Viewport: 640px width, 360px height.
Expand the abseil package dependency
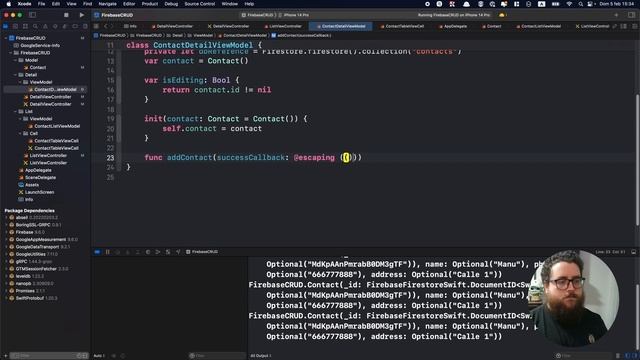point(6,218)
